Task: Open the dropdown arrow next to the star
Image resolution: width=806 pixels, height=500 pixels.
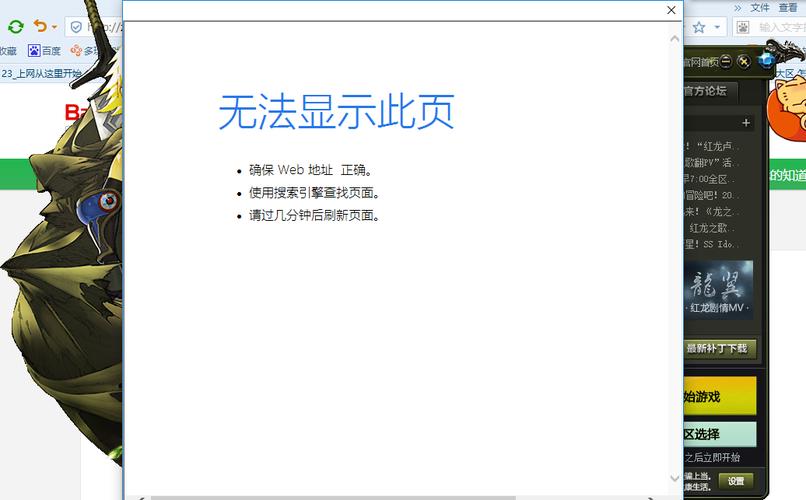Action: [717, 27]
